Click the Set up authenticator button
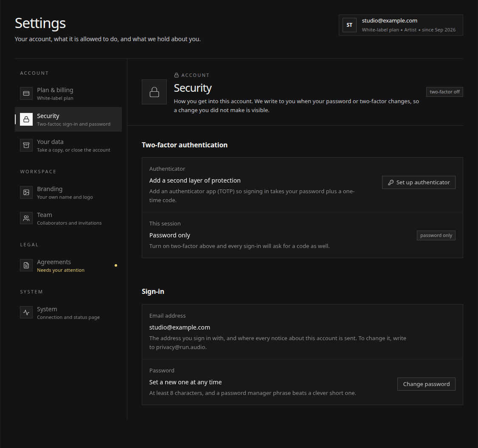The image size is (478, 448). coord(419,182)
